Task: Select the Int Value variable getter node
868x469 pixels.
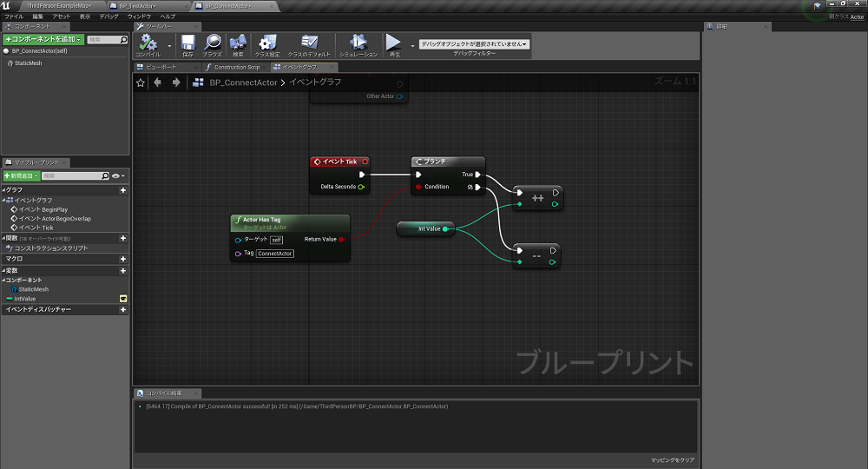Action: point(425,228)
